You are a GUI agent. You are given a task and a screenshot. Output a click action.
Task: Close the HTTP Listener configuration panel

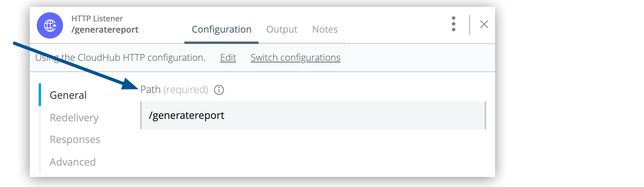(x=484, y=24)
